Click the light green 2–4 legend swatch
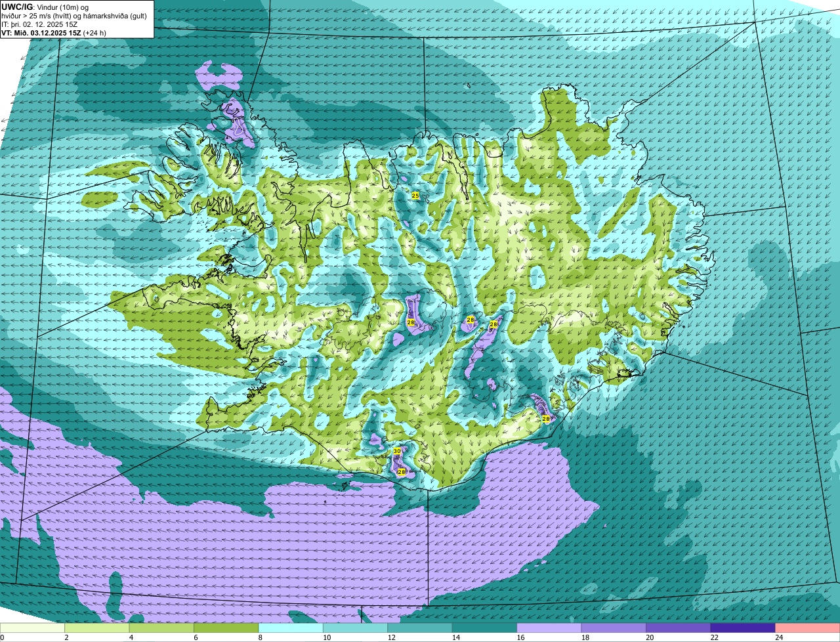 pyautogui.click(x=97, y=628)
